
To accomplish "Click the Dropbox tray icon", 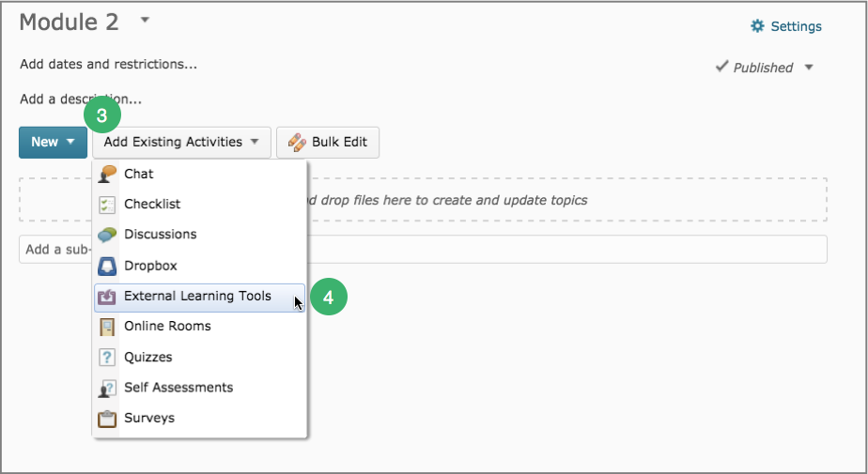I will (107, 266).
